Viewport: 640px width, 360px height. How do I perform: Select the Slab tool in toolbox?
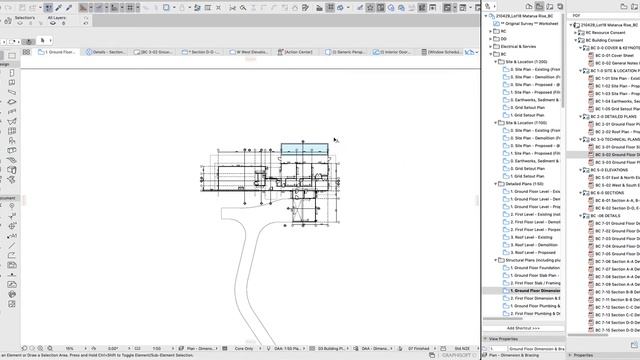pos(12,102)
